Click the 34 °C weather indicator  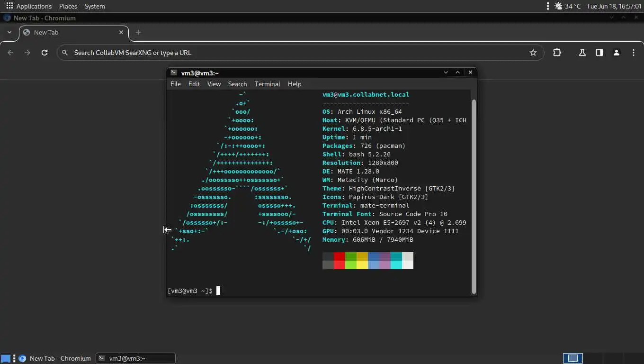click(x=567, y=6)
